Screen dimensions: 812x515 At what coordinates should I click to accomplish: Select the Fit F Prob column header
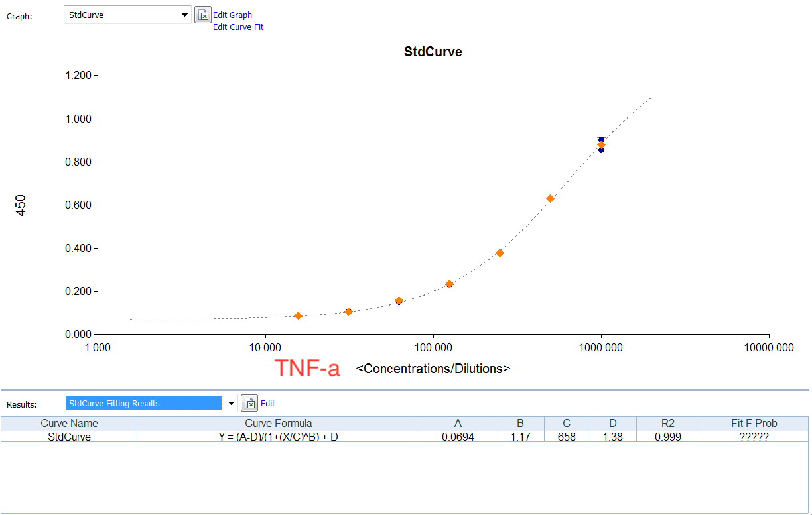pyautogui.click(x=753, y=424)
